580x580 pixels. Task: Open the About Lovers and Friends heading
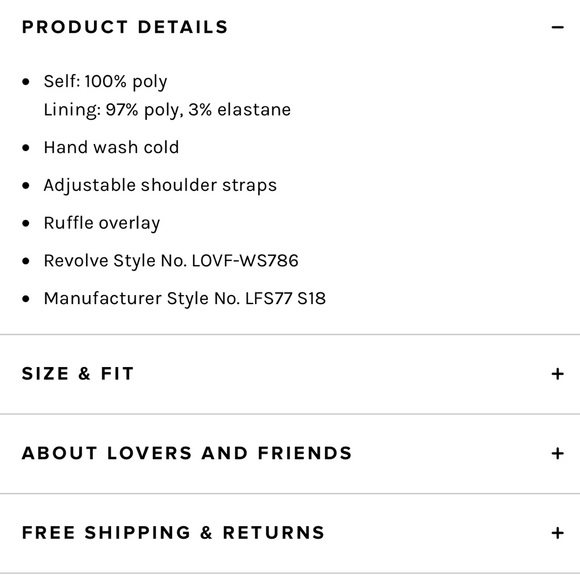[187, 453]
